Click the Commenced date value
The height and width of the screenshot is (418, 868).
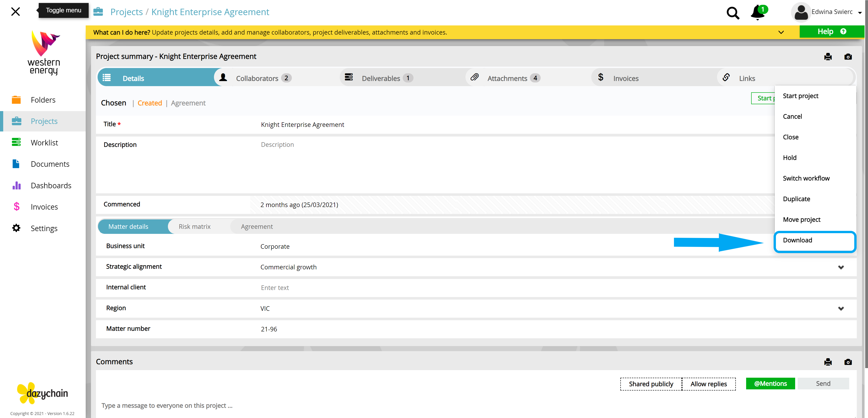[x=299, y=205]
